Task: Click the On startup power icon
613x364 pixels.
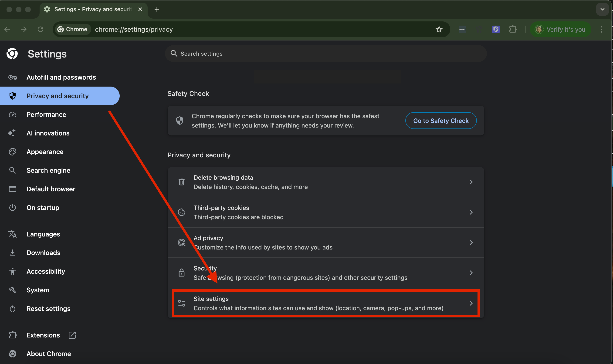Action: tap(12, 208)
